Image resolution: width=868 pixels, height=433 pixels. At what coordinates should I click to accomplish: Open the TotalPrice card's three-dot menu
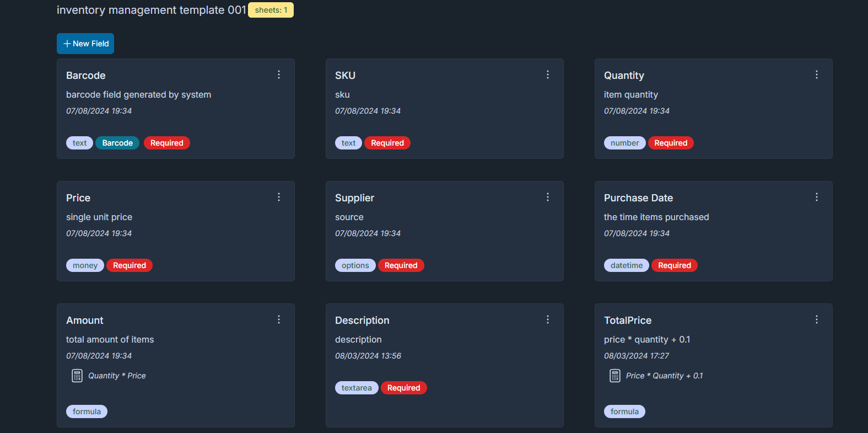(817, 319)
